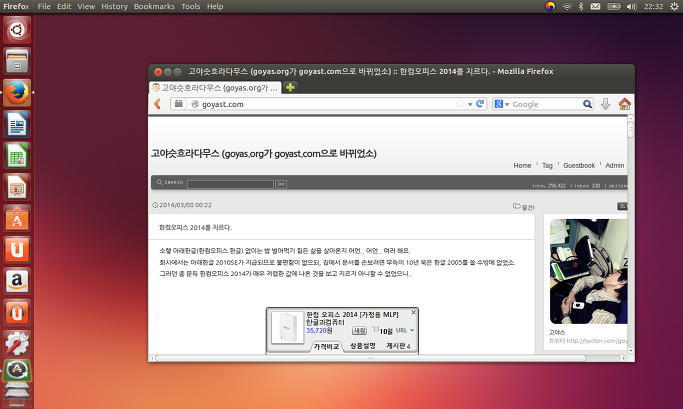683x409 pixels.
Task: Open the Ubuntu Dash launcher icon
Action: (17, 30)
